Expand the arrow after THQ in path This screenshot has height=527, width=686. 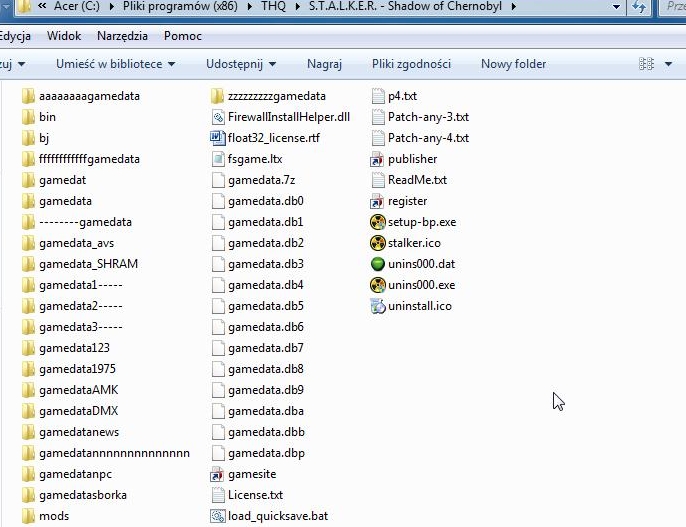click(298, 7)
